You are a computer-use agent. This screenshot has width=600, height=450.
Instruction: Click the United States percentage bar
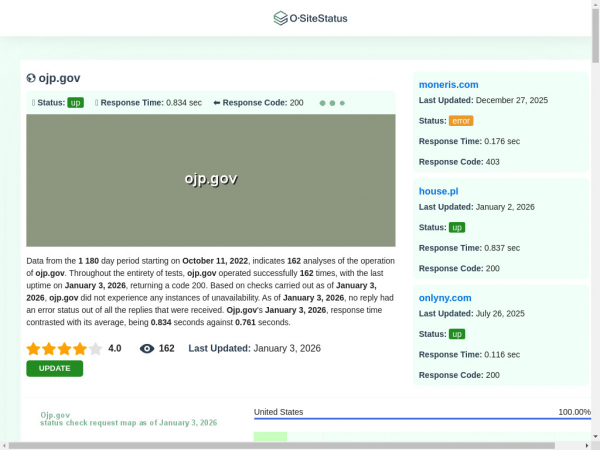422,419
